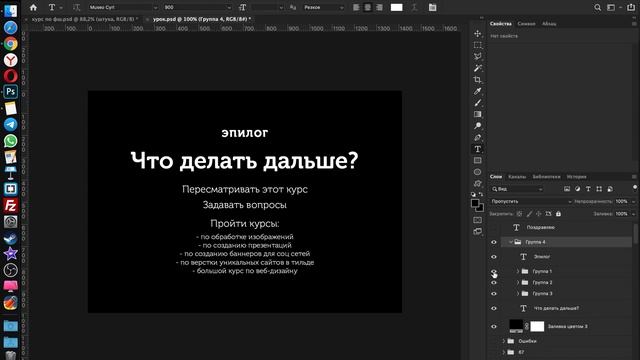
Task: Toggle text orientation icon in options bar
Action: coord(76,7)
